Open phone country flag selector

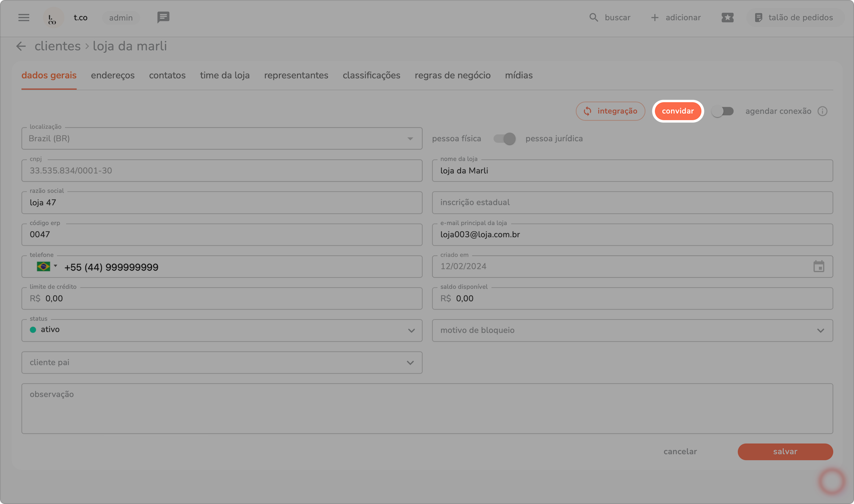coord(46,267)
